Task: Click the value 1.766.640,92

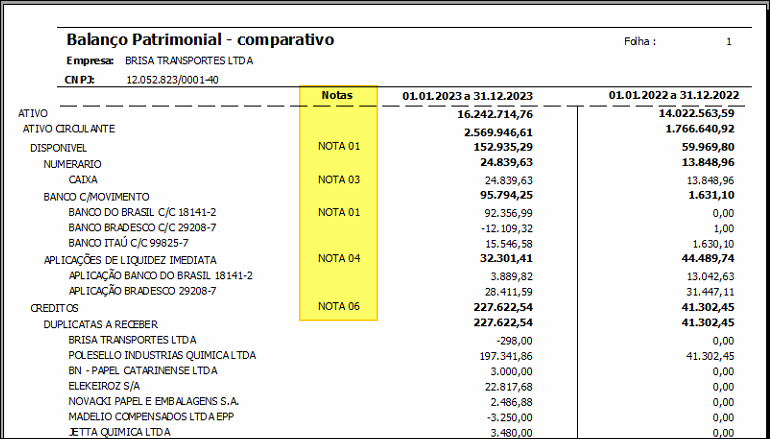Action: pos(700,129)
